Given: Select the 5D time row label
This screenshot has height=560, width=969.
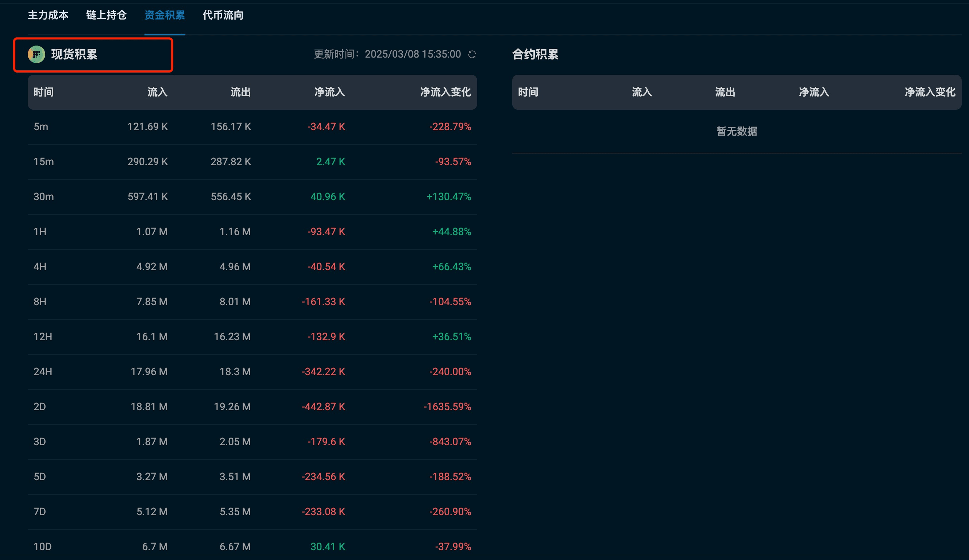Looking at the screenshot, I should click(x=40, y=477).
